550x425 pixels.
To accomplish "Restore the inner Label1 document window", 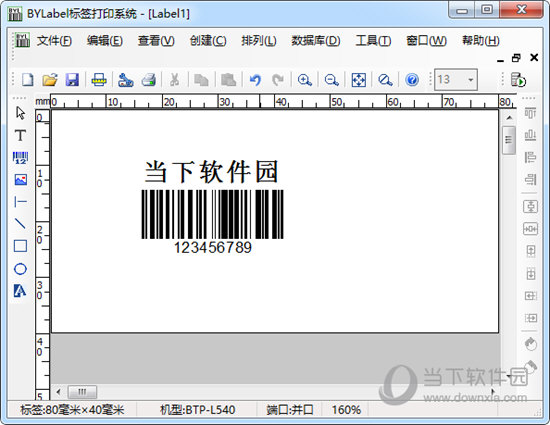I will pos(516,58).
